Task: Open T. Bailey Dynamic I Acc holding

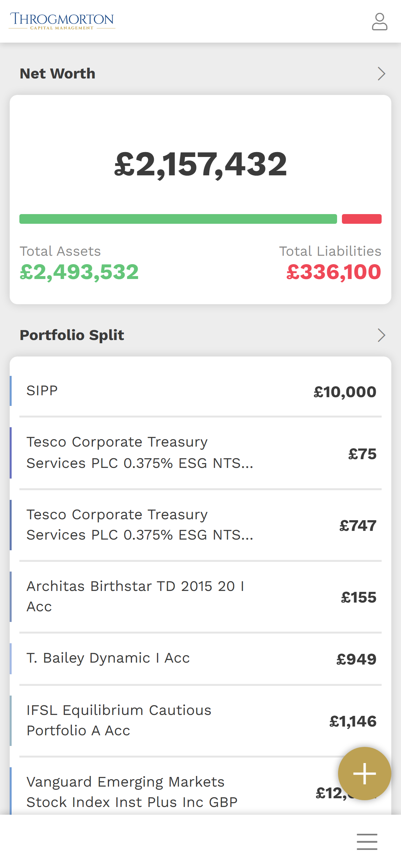Action: point(200,659)
